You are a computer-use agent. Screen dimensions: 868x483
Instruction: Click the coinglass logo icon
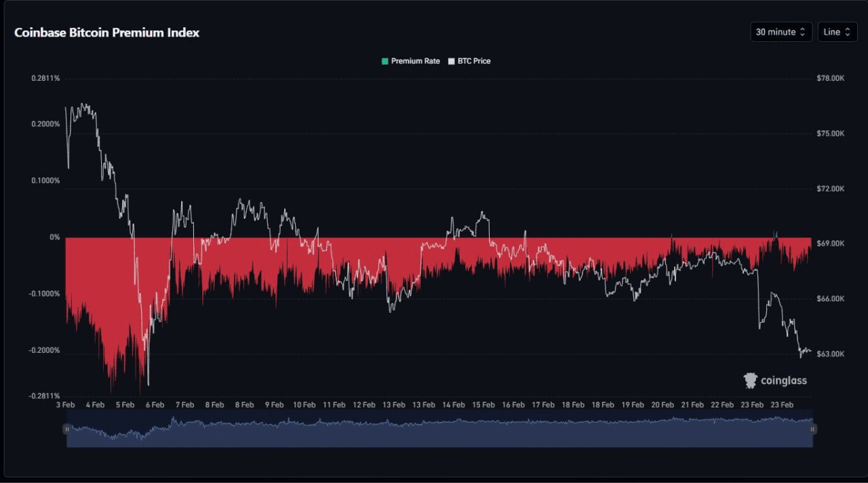click(x=750, y=381)
